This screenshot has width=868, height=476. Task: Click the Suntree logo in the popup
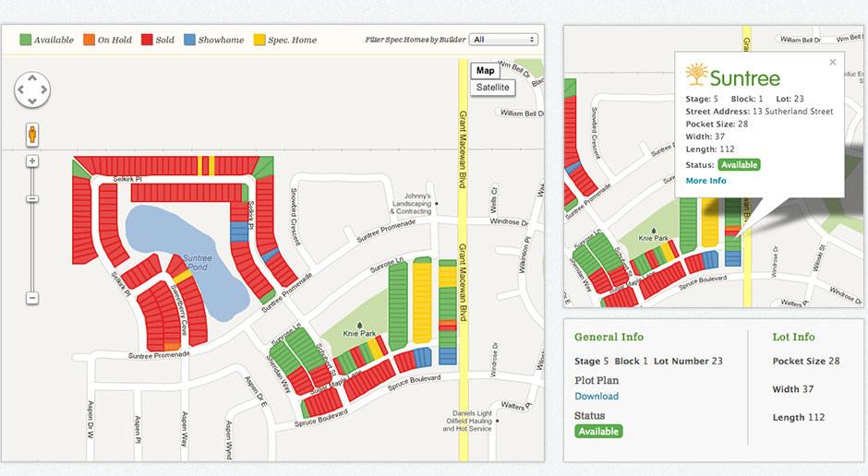733,76
